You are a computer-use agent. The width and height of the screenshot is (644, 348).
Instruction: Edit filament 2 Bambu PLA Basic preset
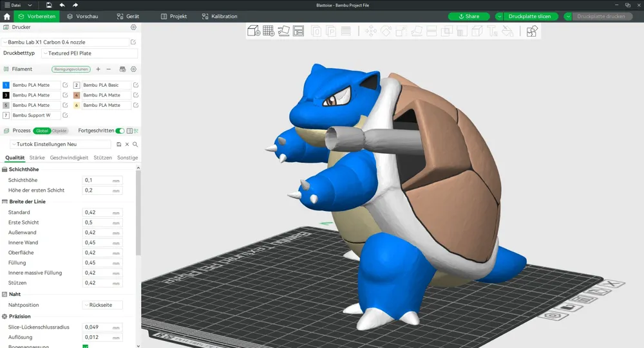click(x=135, y=85)
